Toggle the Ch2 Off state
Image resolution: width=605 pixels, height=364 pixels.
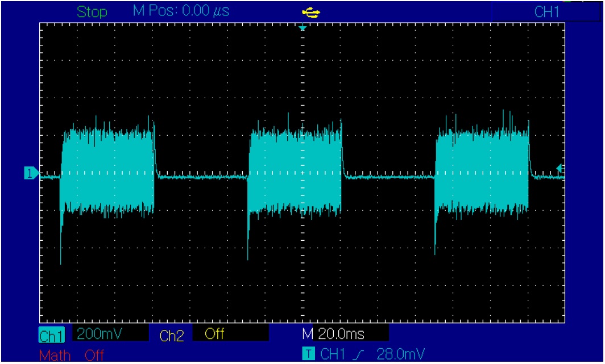click(x=214, y=334)
